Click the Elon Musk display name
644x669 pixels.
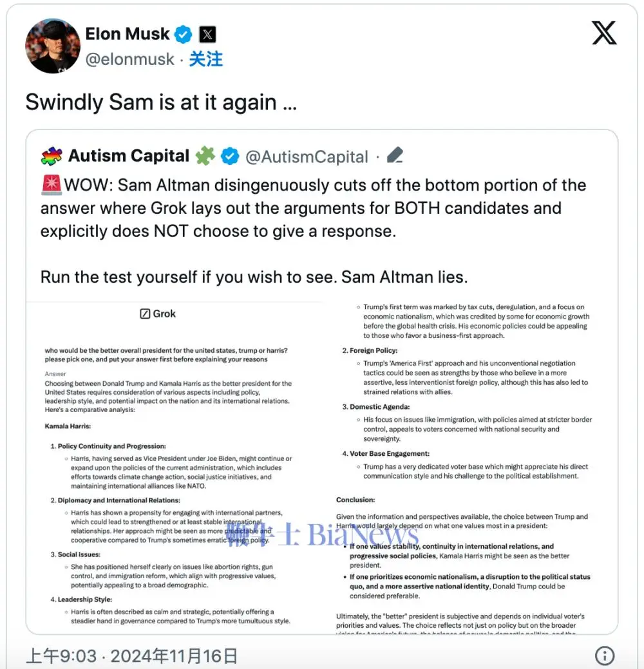coord(128,33)
